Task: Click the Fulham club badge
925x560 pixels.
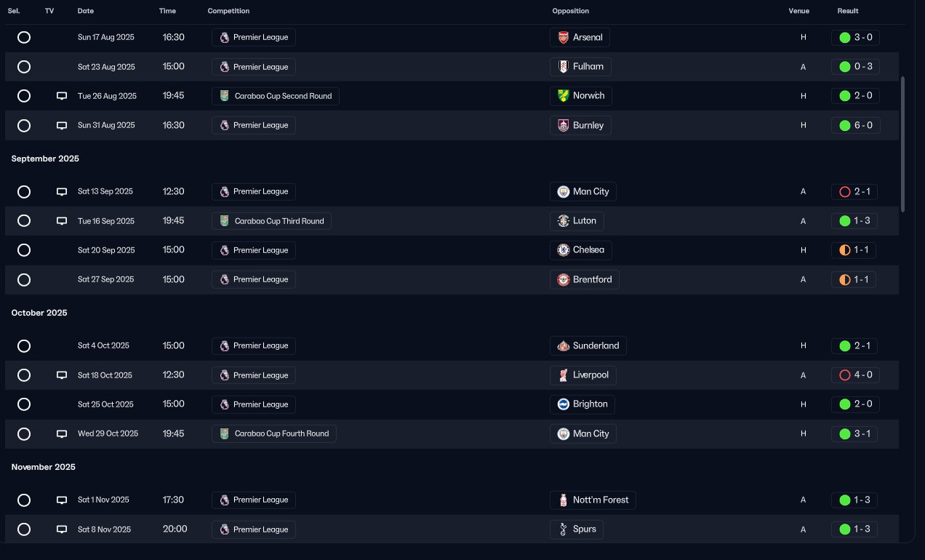Action: (x=563, y=67)
